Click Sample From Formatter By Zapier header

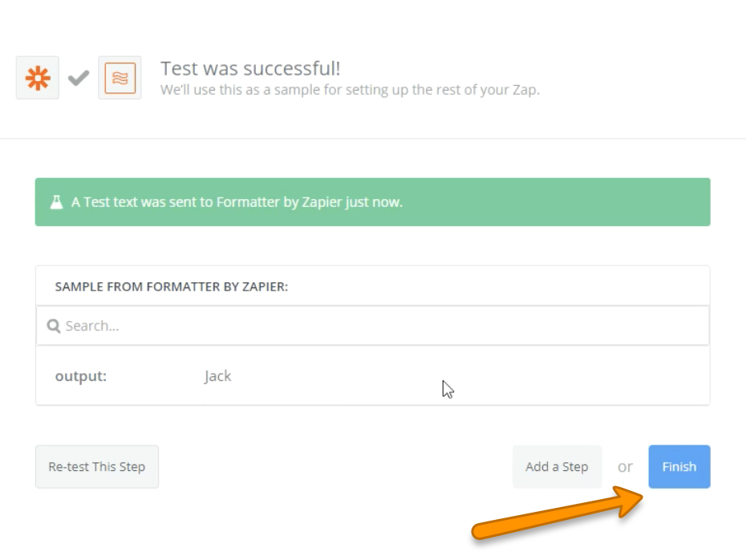pos(172,286)
